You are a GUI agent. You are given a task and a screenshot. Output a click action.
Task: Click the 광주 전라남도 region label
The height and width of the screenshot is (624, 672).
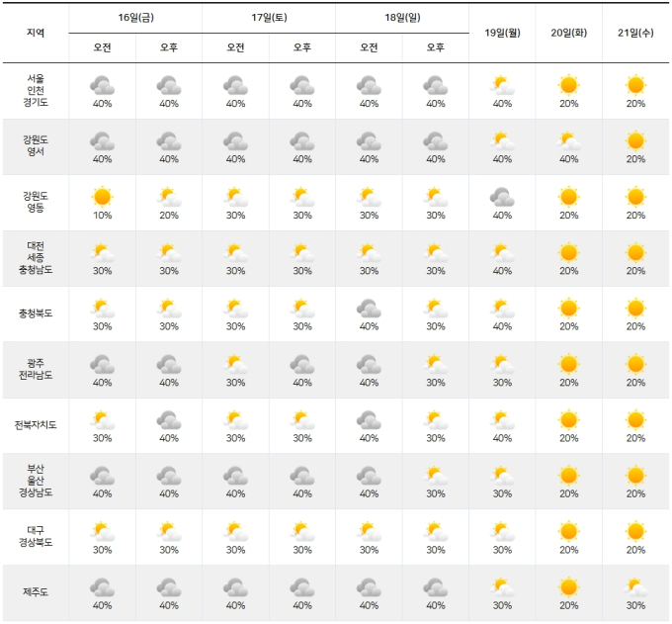[x=36, y=369]
